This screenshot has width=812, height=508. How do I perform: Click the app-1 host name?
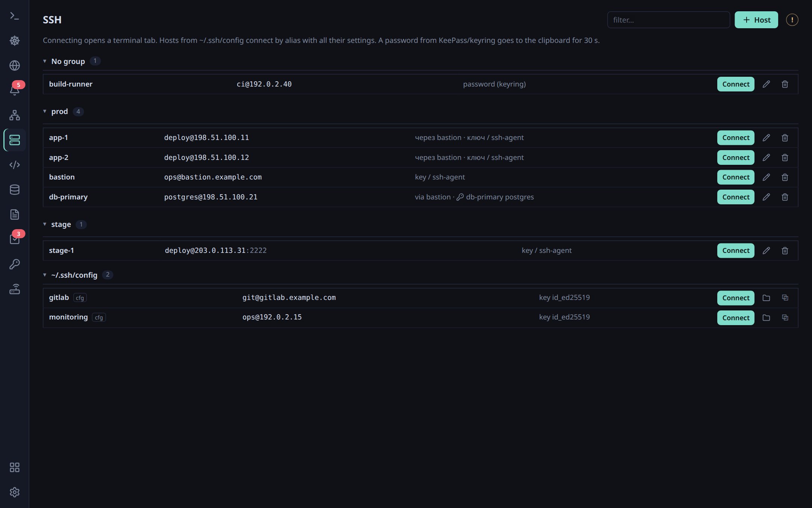coord(58,138)
